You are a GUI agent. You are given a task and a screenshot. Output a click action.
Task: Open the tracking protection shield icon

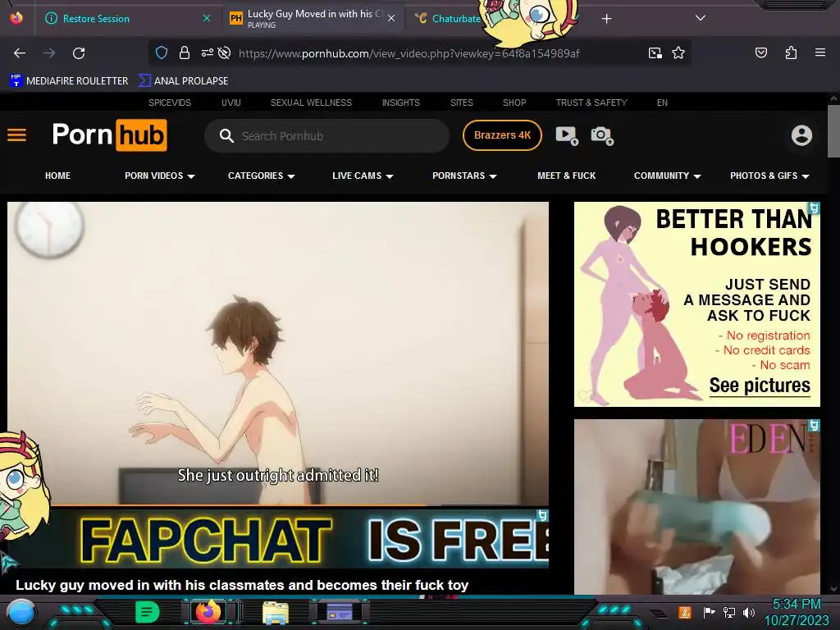coord(162,52)
